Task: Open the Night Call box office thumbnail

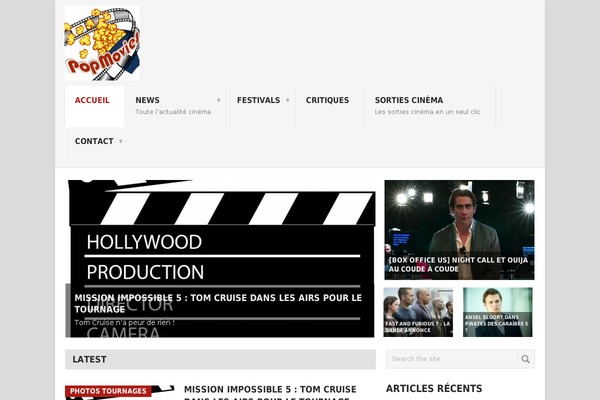Action: (x=459, y=230)
